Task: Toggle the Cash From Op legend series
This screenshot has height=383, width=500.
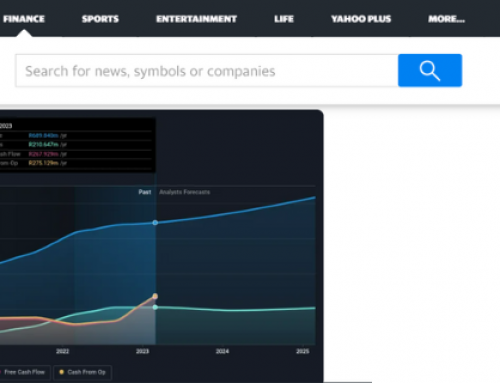Action: click(83, 372)
